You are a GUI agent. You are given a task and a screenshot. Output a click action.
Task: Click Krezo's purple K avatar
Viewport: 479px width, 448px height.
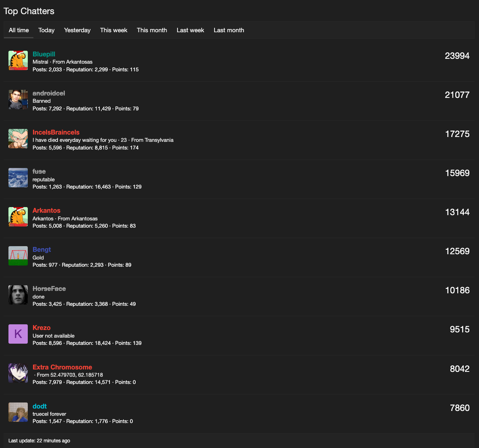pyautogui.click(x=18, y=334)
